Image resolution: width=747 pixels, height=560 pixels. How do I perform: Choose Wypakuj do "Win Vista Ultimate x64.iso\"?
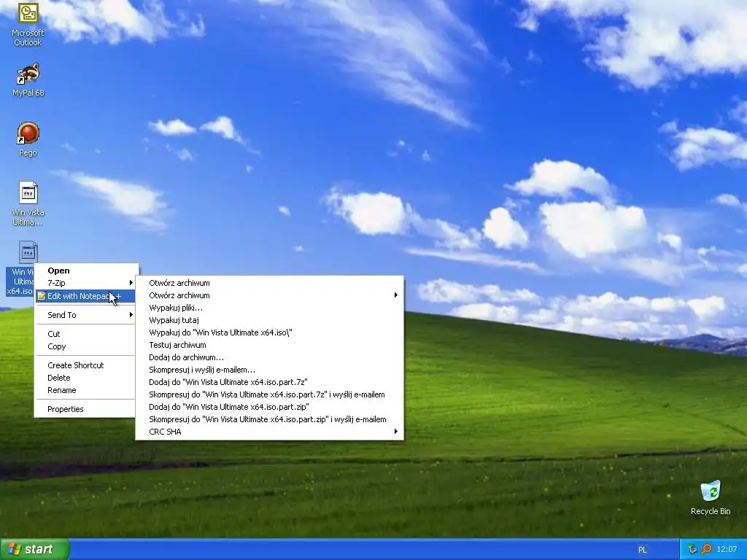(270, 332)
